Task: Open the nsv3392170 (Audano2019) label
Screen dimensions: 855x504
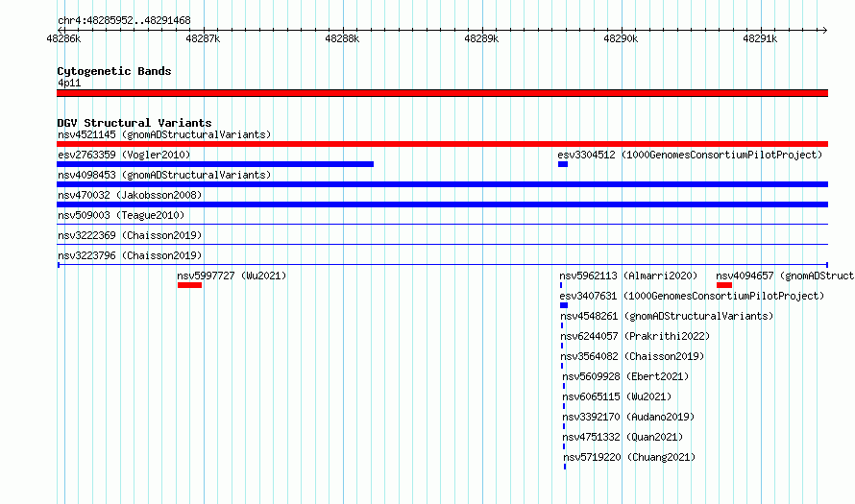Action: tap(628, 417)
